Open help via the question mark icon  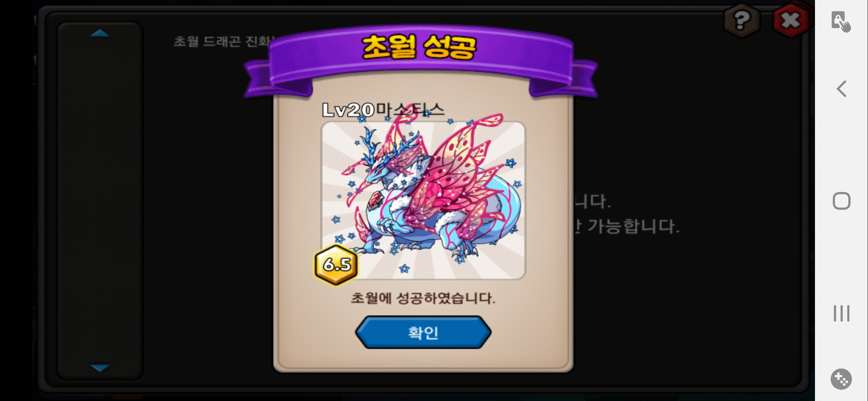click(742, 20)
